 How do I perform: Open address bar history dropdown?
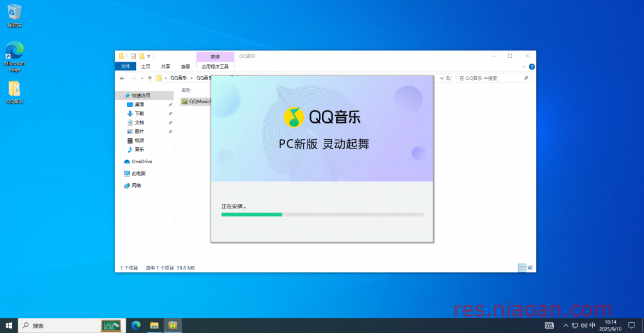click(442, 78)
